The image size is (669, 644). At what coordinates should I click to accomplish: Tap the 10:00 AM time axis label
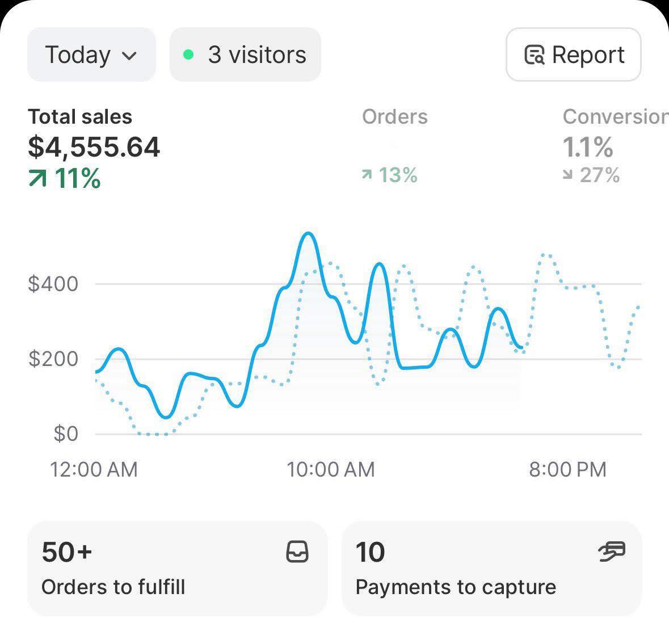coord(331,470)
